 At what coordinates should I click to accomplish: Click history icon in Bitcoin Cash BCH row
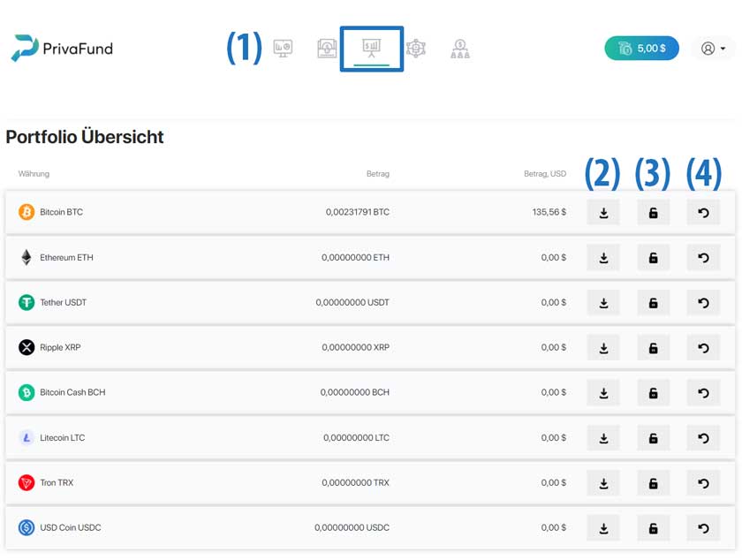pos(703,393)
